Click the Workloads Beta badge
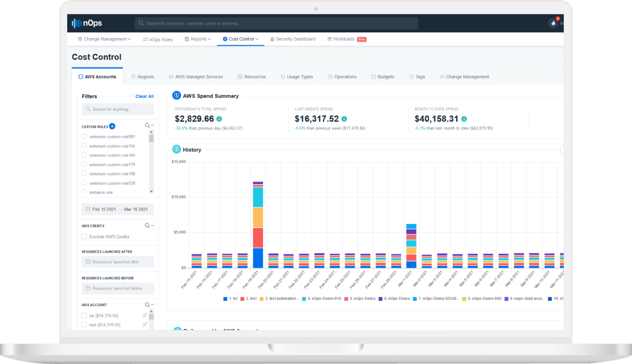 [362, 39]
